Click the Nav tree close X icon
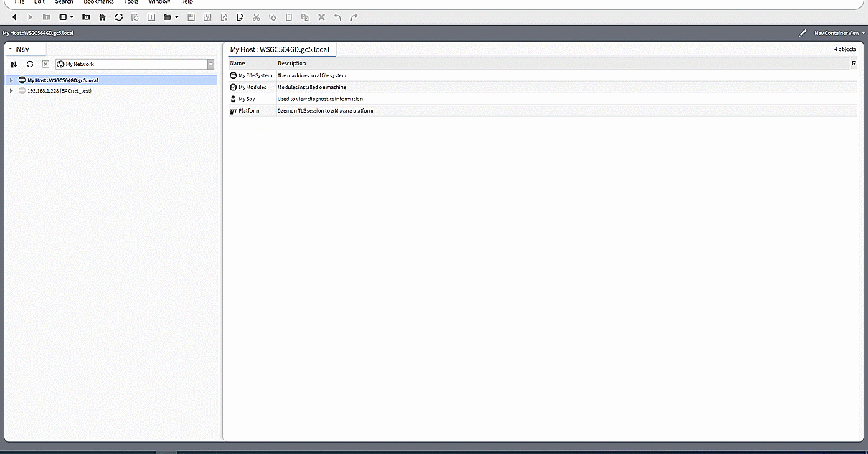 point(45,64)
